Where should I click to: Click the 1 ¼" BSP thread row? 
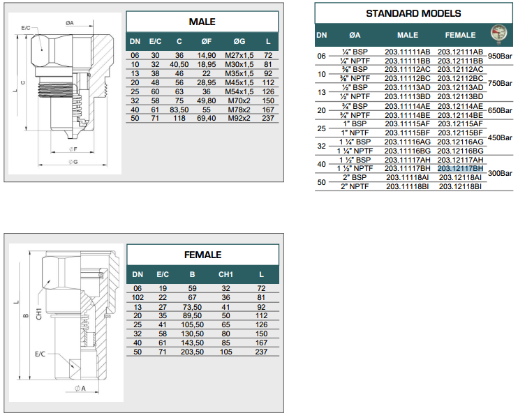(x=355, y=142)
